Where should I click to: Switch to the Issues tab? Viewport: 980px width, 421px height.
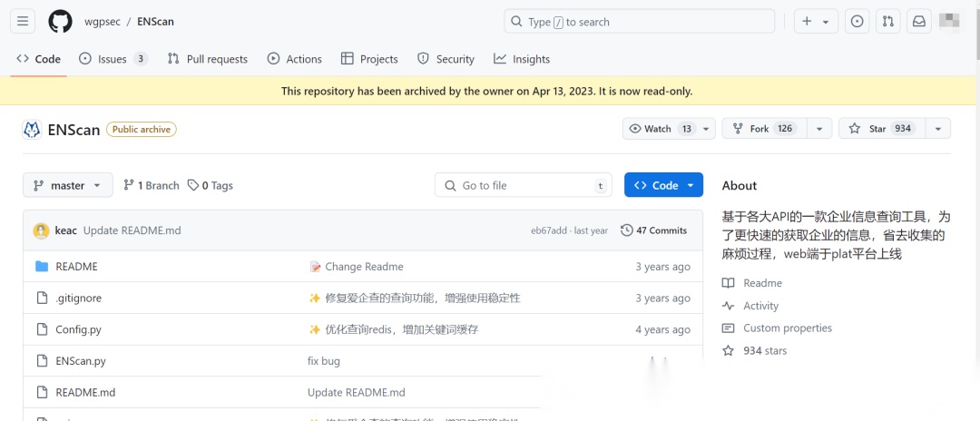point(113,59)
